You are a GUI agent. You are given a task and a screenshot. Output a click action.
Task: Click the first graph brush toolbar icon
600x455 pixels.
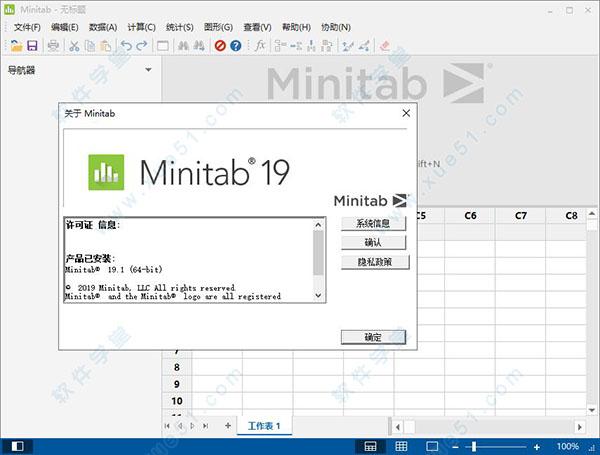click(x=347, y=46)
